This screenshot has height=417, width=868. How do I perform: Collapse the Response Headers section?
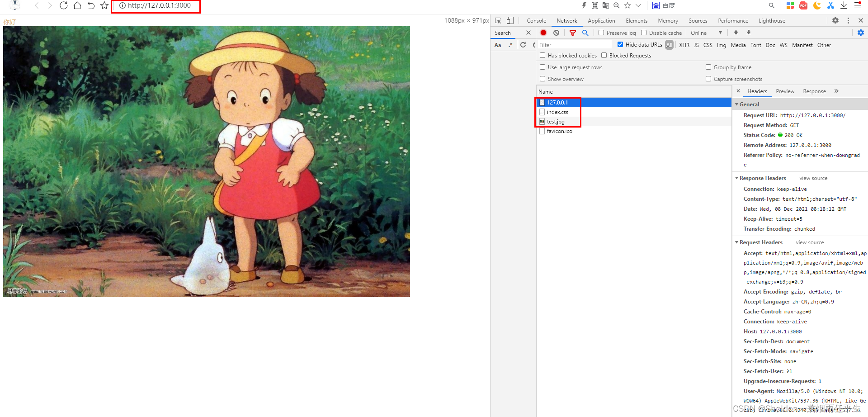click(737, 178)
